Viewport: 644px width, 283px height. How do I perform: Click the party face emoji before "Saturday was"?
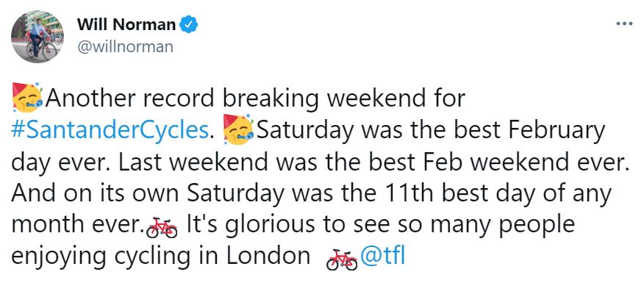238,130
